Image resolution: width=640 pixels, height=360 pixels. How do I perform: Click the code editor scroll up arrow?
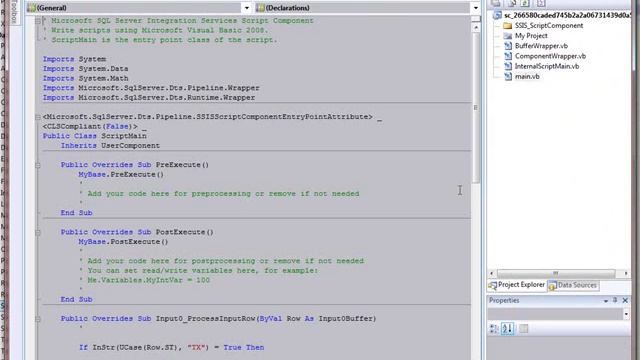point(476,27)
